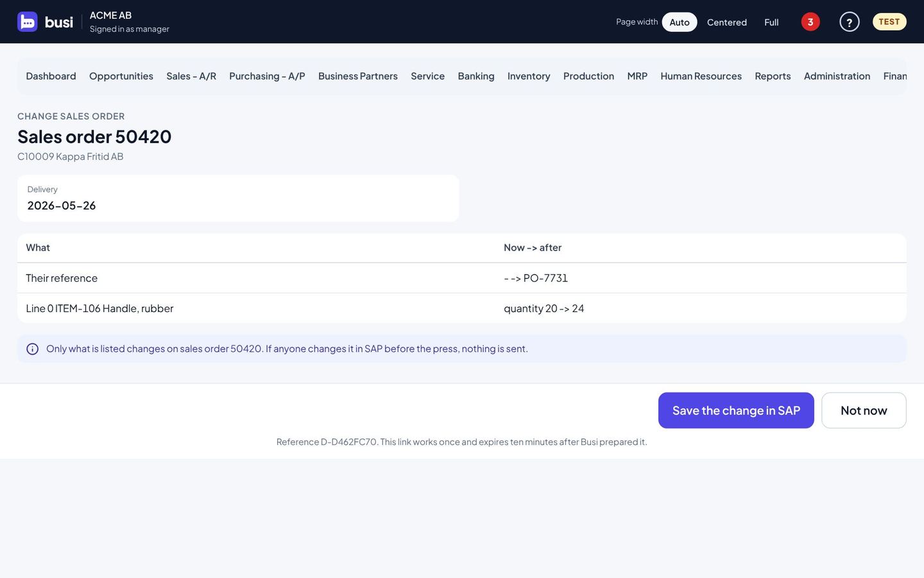Open the Dashboard menu

click(51, 76)
